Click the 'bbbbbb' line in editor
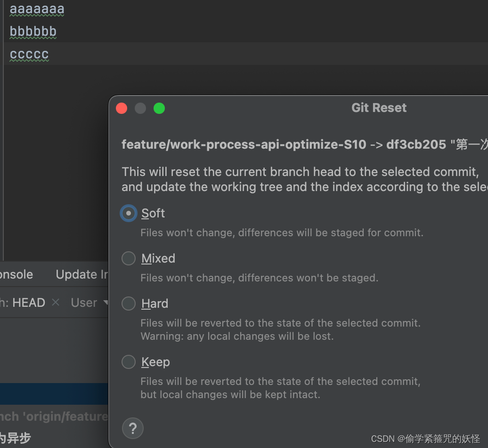Image resolution: width=488 pixels, height=448 pixels. [33, 32]
